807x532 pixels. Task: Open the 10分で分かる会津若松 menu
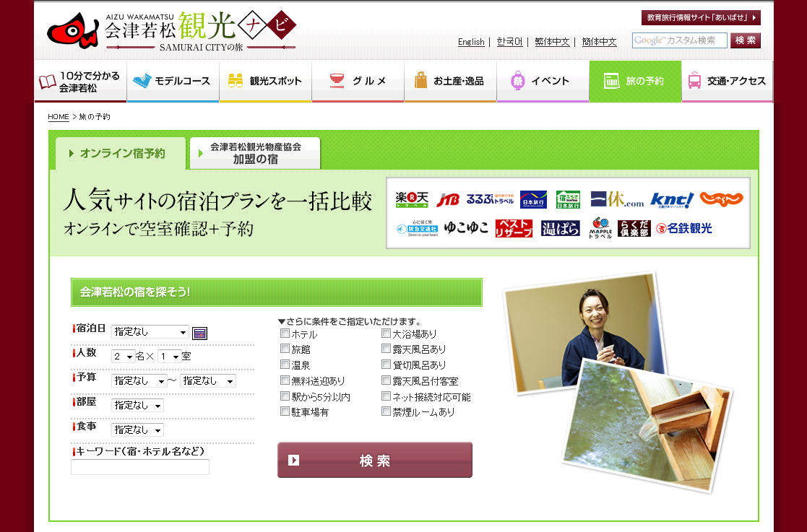click(81, 82)
